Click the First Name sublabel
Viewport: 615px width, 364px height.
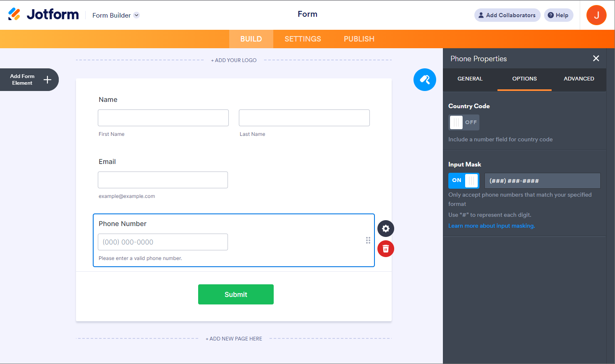point(111,134)
